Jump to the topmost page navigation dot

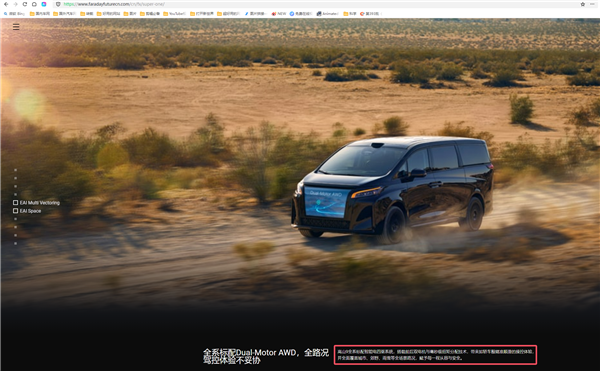click(x=15, y=170)
